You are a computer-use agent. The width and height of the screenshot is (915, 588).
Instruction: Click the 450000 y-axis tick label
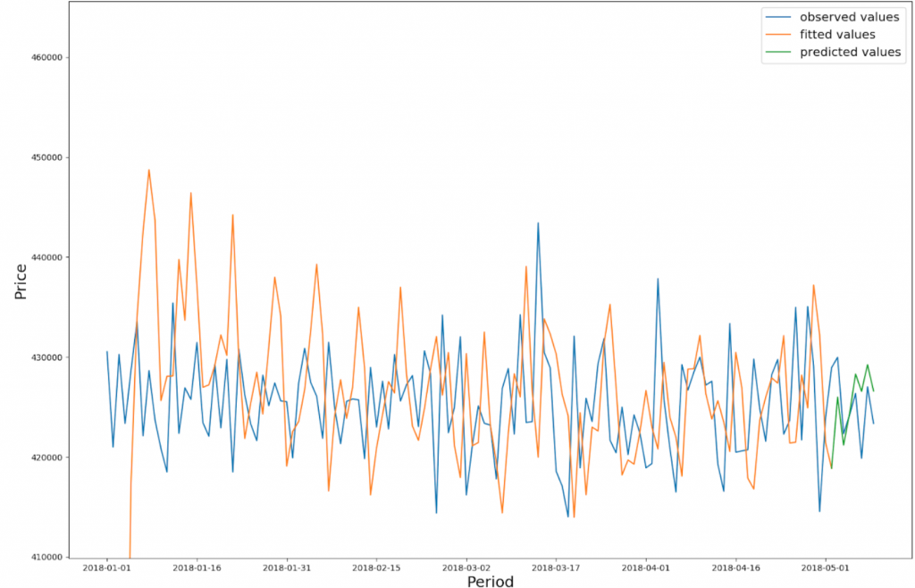47,157
